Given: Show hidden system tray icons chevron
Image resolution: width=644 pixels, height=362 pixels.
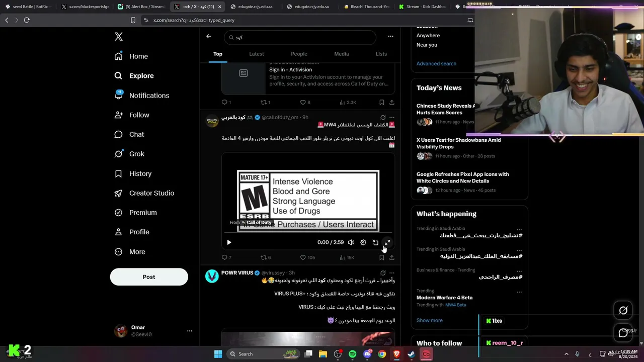Looking at the screenshot, I should coord(566,354).
